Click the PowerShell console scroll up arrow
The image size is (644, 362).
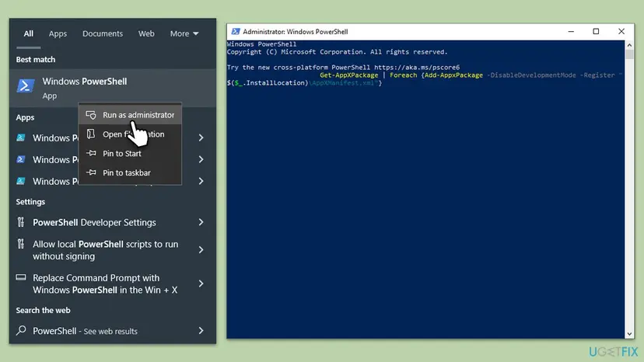629,45
